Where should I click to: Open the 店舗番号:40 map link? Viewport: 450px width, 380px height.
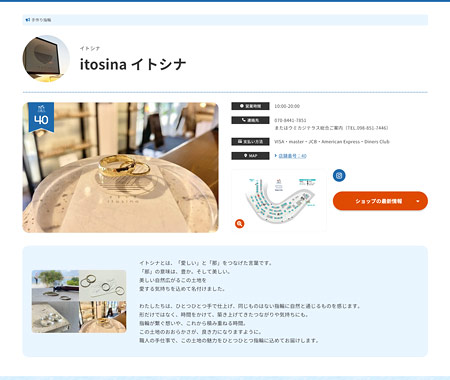pyautogui.click(x=292, y=156)
